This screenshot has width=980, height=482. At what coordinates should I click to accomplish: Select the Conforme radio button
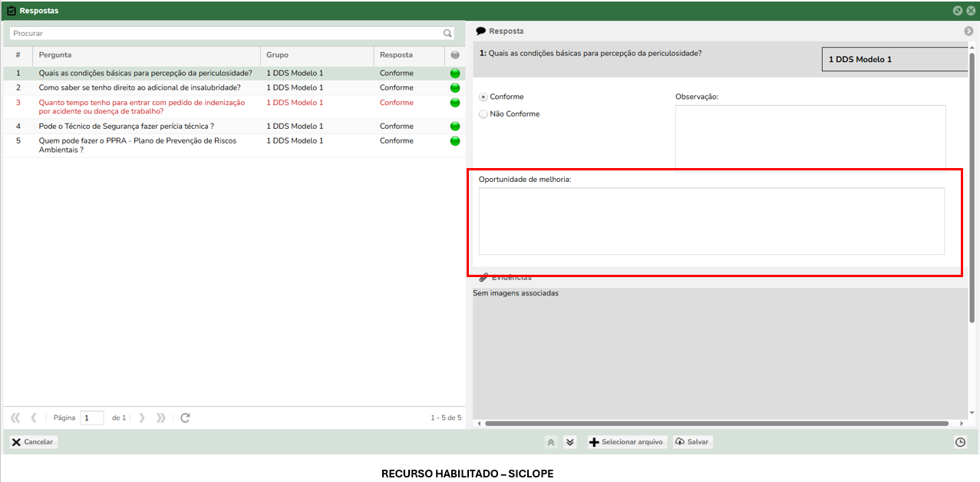pyautogui.click(x=483, y=97)
